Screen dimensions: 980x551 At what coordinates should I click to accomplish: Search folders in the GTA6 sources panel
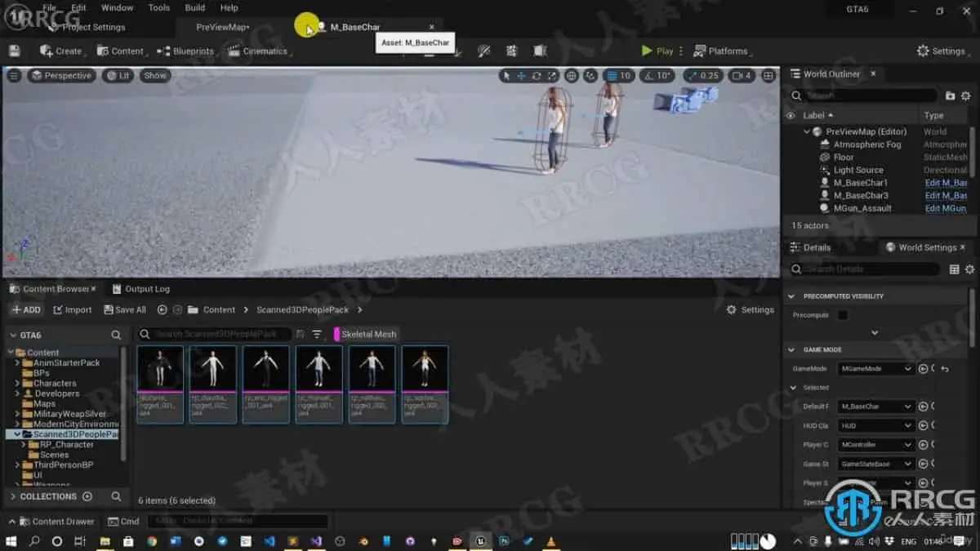pyautogui.click(x=116, y=335)
